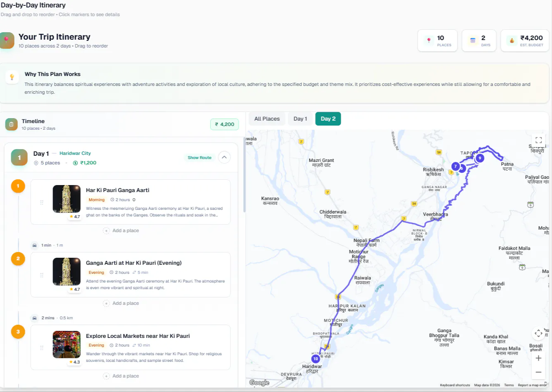Click the 5 places location pin icon
The image size is (552, 392).
coord(36,163)
